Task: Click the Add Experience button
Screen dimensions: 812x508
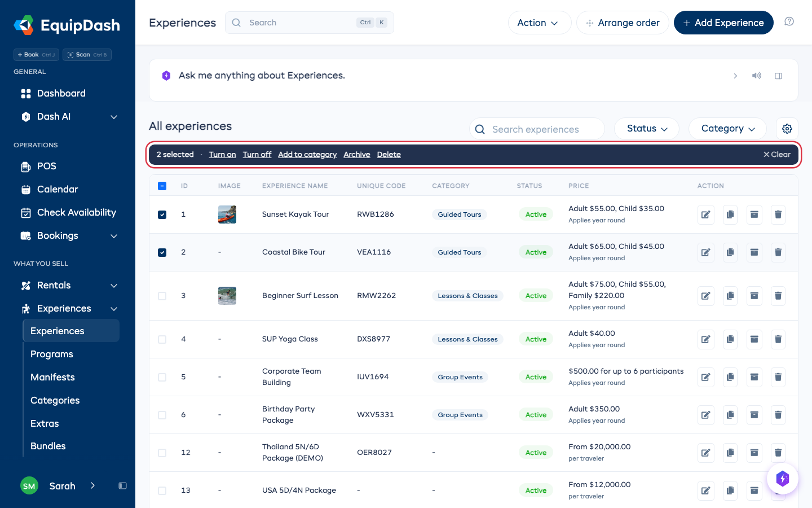Action: (x=723, y=23)
